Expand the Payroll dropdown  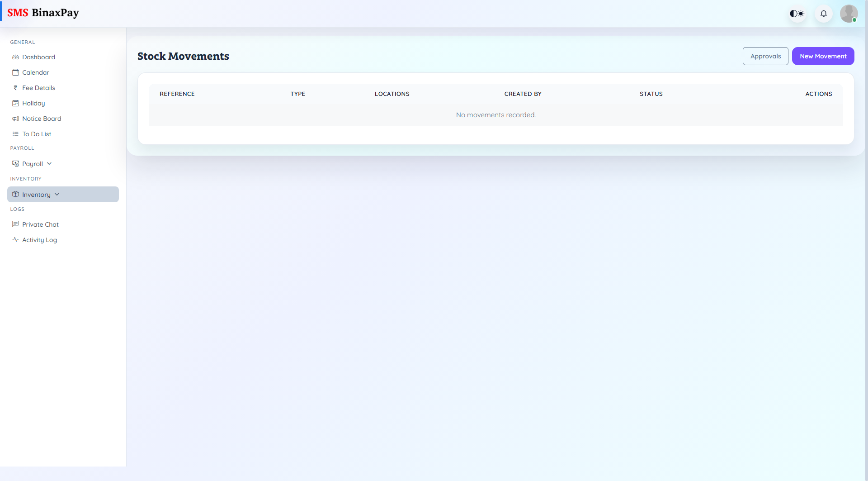[x=49, y=163]
